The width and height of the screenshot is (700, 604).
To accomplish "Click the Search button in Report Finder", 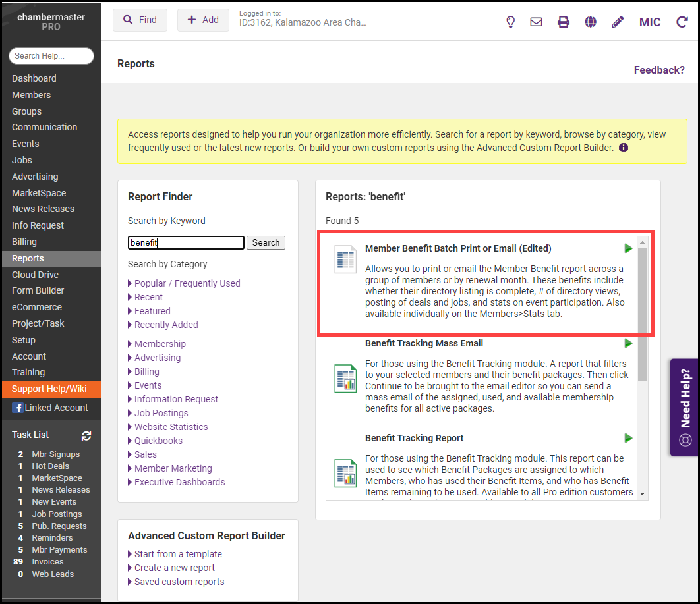I will click(266, 242).
